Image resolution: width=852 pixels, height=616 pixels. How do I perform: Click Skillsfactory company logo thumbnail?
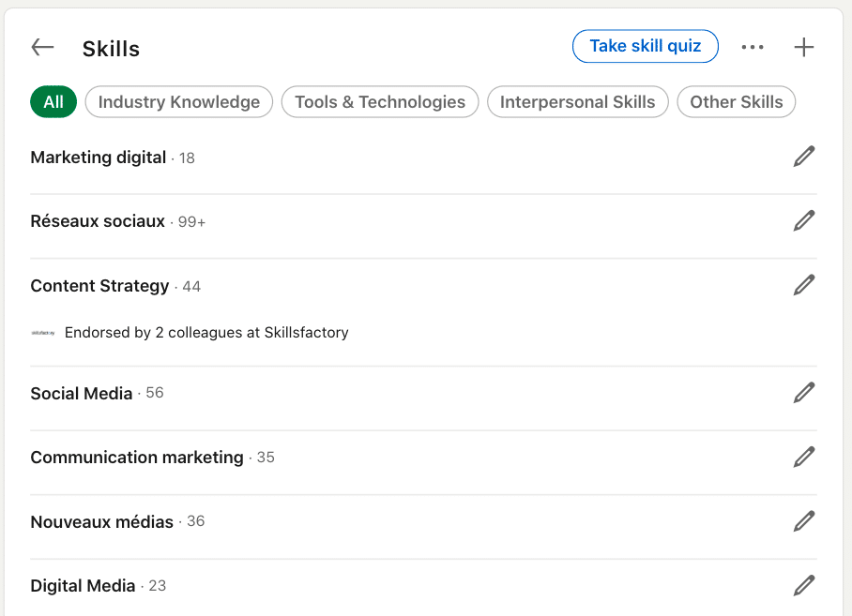[43, 333]
